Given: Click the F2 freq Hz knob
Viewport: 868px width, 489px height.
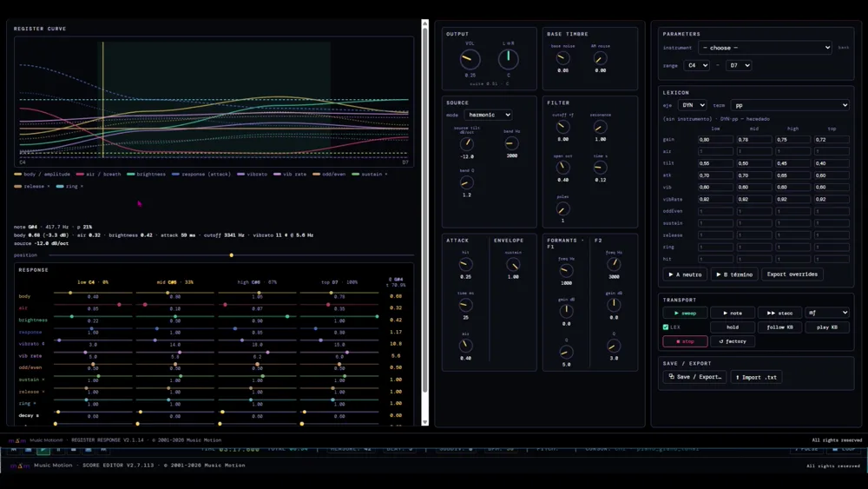Looking at the screenshot, I should 614,265.
